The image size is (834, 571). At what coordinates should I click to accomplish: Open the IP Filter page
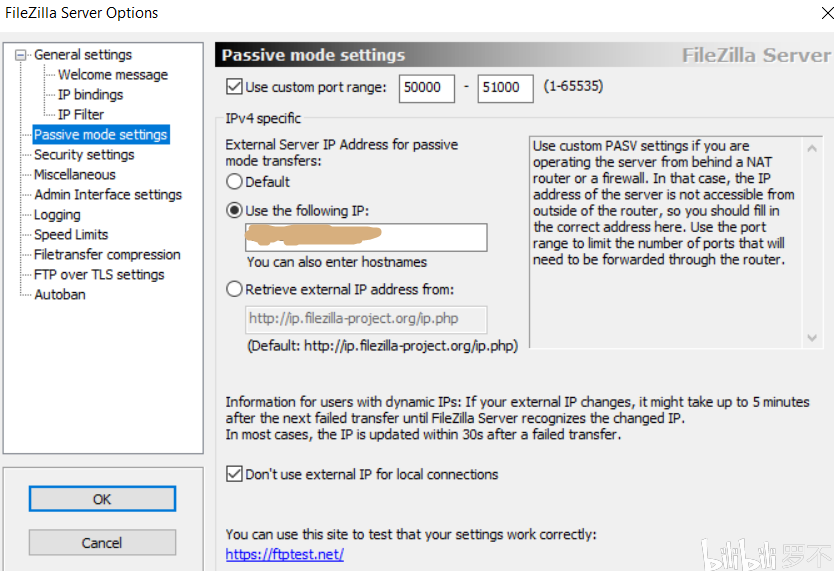81,114
